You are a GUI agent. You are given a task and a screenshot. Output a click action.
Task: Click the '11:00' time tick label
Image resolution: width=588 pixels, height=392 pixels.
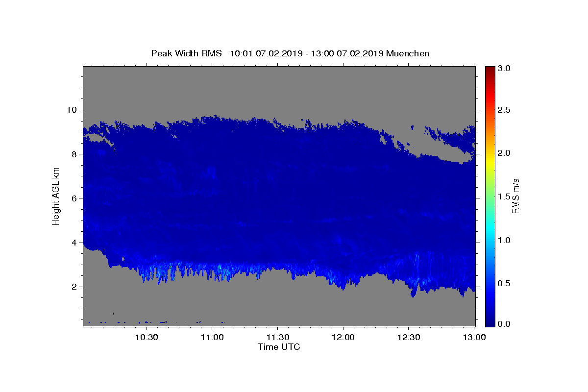pos(212,338)
